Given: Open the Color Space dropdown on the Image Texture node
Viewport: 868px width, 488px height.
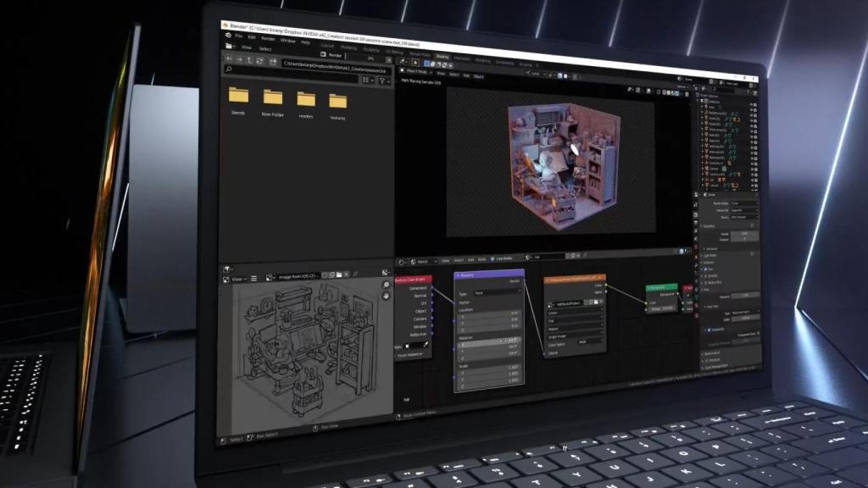Looking at the screenshot, I should tap(583, 343).
